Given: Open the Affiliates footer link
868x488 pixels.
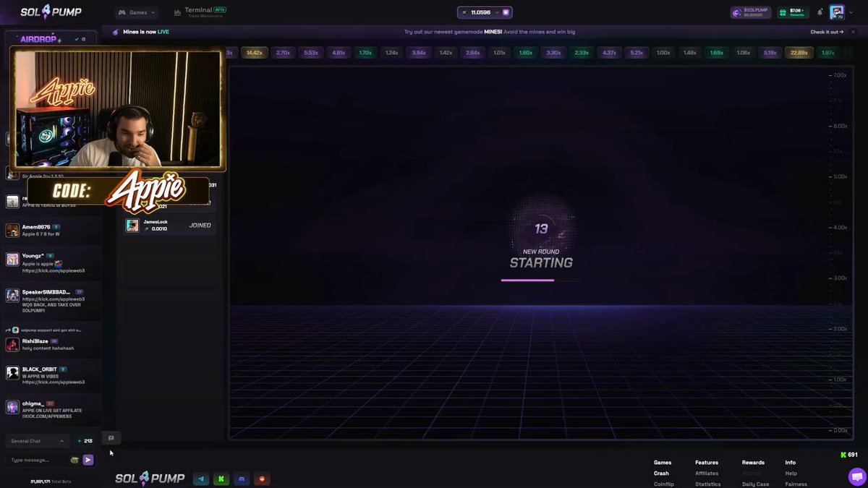Looking at the screenshot, I should pos(707,474).
